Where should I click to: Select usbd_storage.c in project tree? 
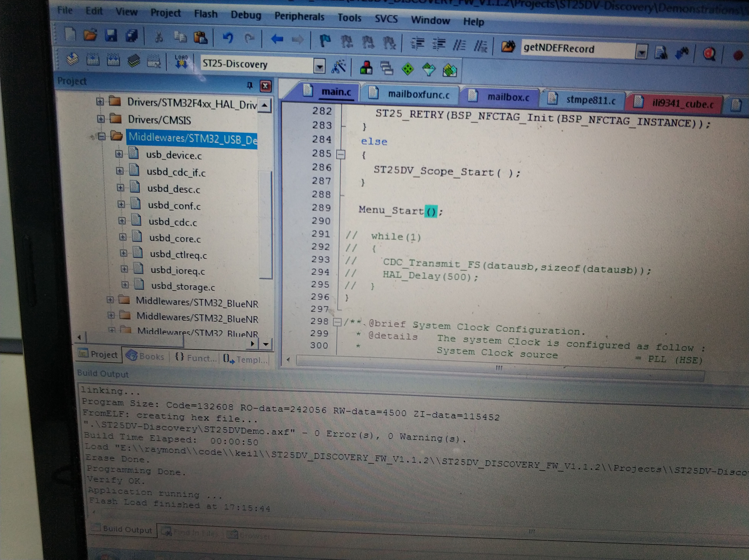183,287
